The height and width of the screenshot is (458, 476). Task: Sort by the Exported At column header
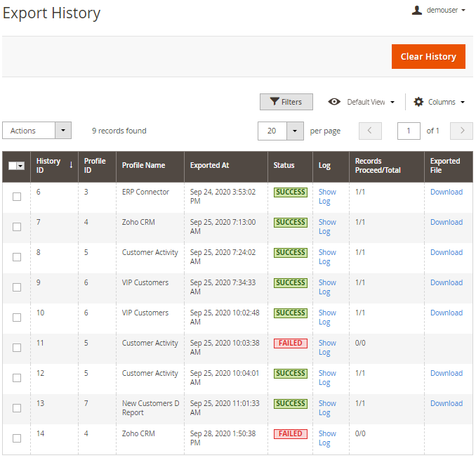click(x=209, y=166)
